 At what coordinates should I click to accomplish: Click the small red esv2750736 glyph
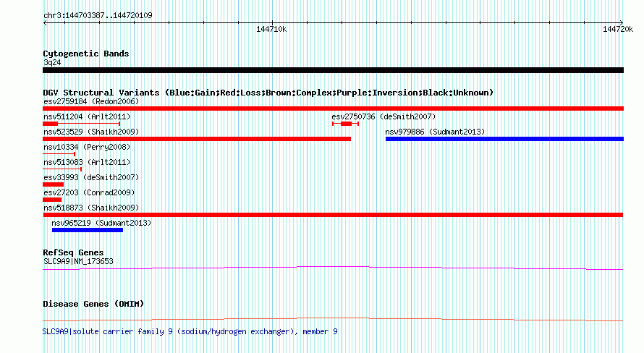pos(345,124)
